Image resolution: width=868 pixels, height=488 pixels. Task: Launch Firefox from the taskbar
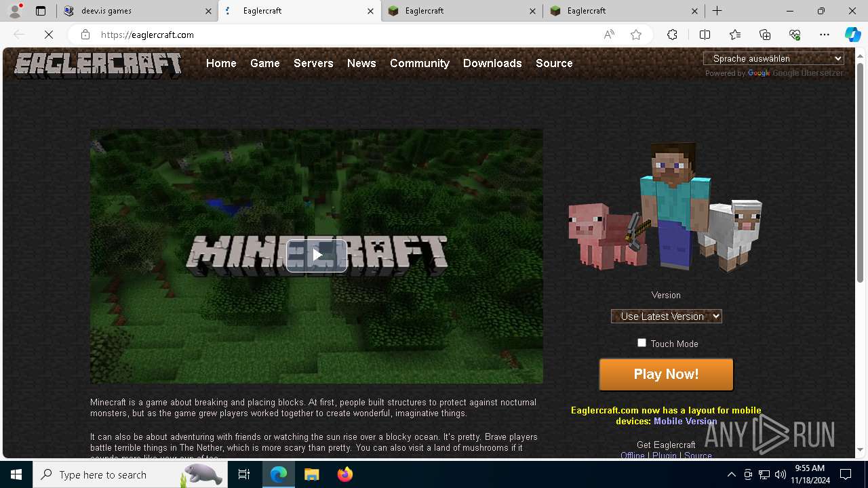(x=344, y=474)
